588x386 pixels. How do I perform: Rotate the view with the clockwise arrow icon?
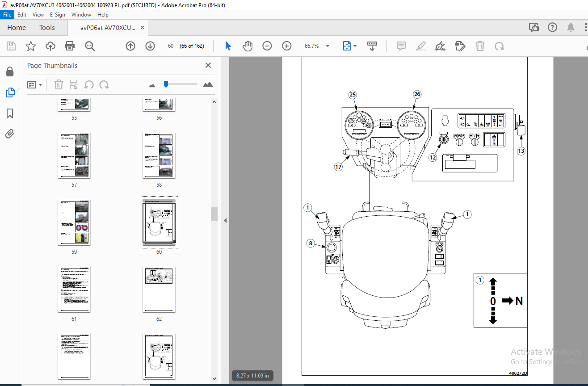pyautogui.click(x=500, y=46)
